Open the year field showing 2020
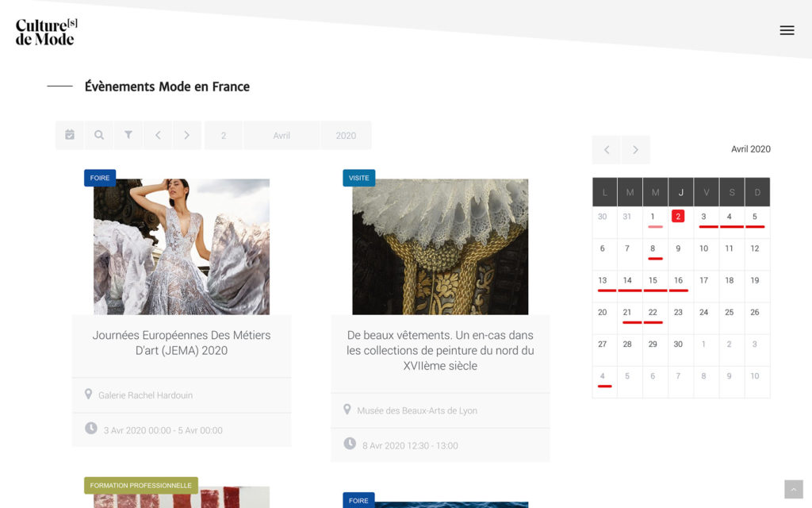Image resolution: width=812 pixels, height=508 pixels. [x=346, y=135]
